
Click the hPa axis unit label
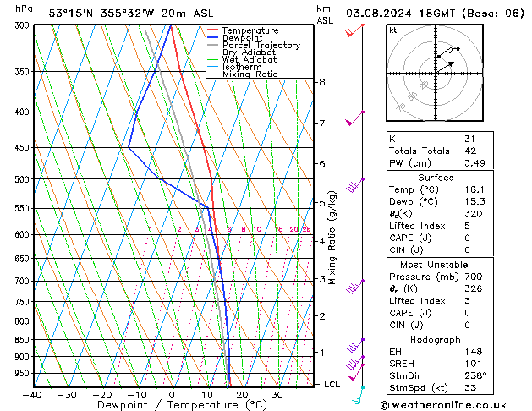tap(24, 9)
